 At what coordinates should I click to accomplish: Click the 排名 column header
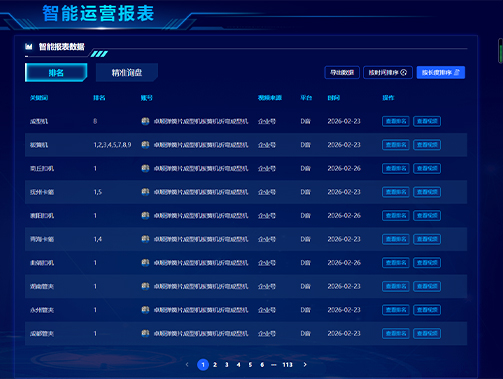[99, 98]
